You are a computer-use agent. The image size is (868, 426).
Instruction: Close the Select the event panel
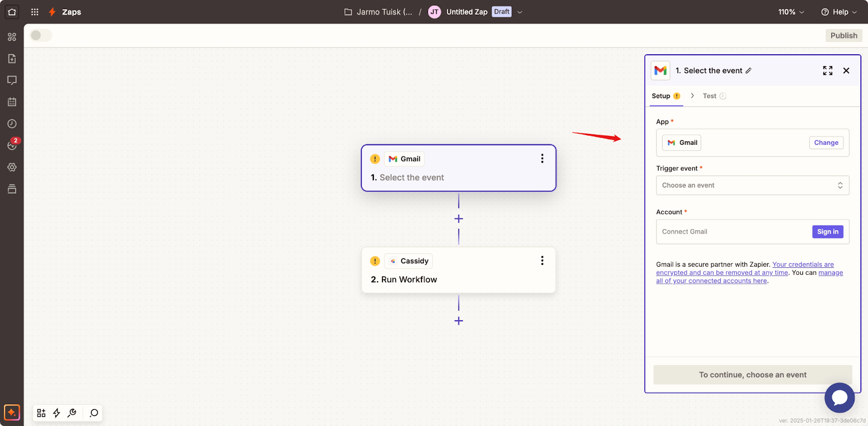846,70
